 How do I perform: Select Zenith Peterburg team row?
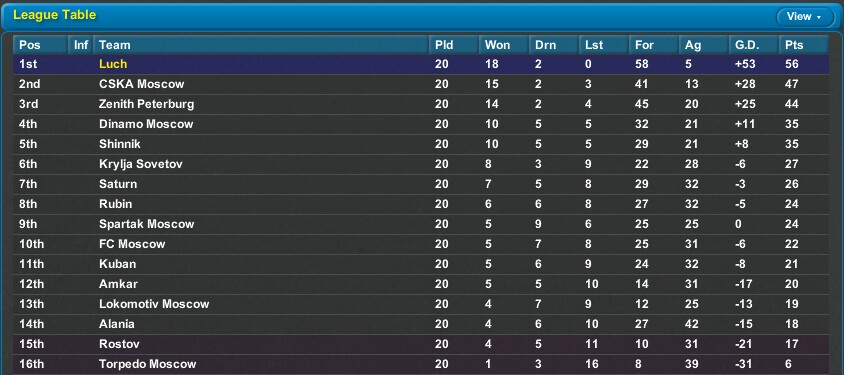pyautogui.click(x=421, y=104)
